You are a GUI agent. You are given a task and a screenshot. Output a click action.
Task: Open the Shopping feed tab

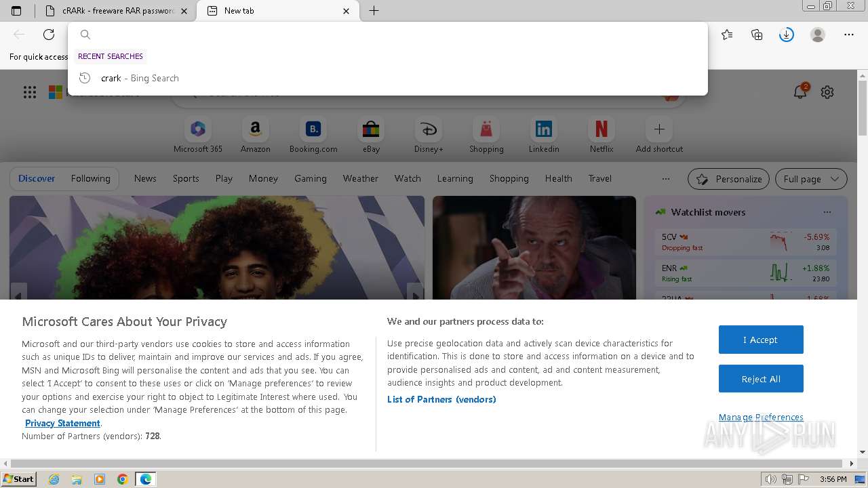509,178
